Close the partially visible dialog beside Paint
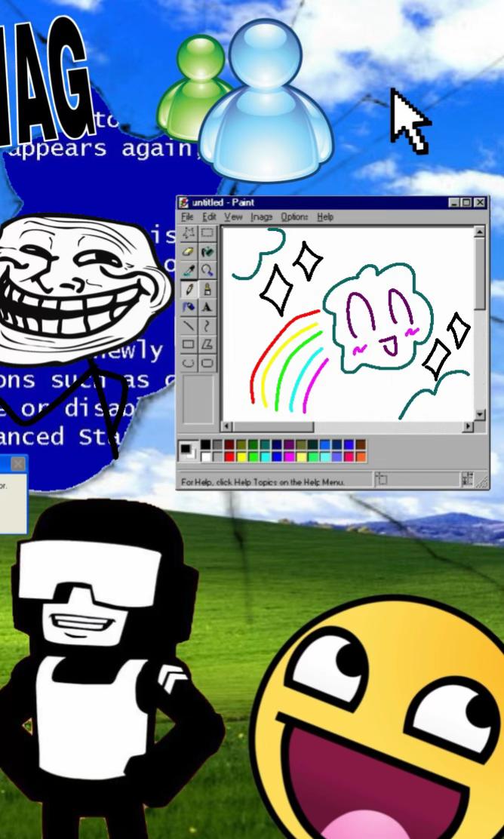This screenshot has width=504, height=839. point(17,464)
